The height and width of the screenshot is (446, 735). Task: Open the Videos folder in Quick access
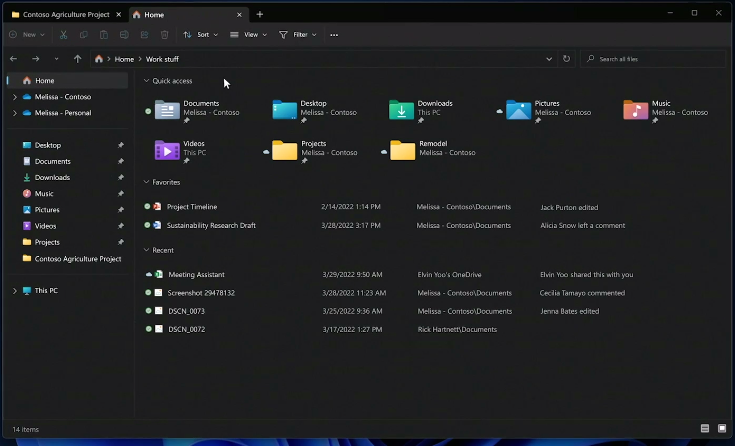pos(180,151)
